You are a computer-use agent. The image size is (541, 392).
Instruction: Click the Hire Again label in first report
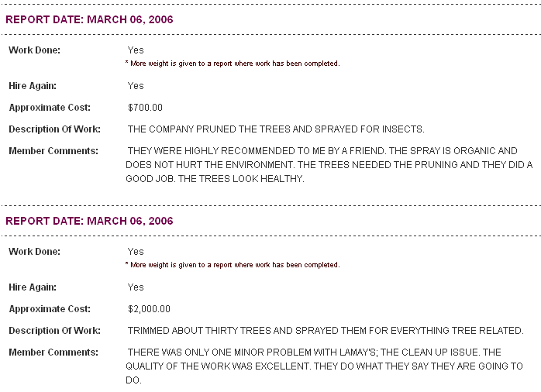tap(33, 86)
